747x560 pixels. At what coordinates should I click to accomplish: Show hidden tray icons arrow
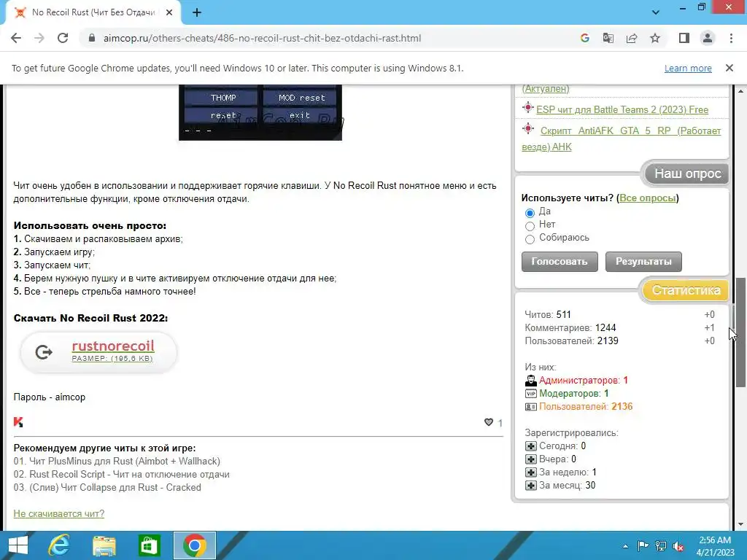tap(625, 546)
